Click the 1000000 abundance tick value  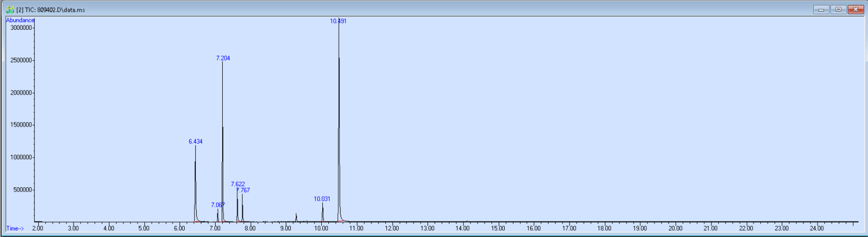tap(21, 157)
